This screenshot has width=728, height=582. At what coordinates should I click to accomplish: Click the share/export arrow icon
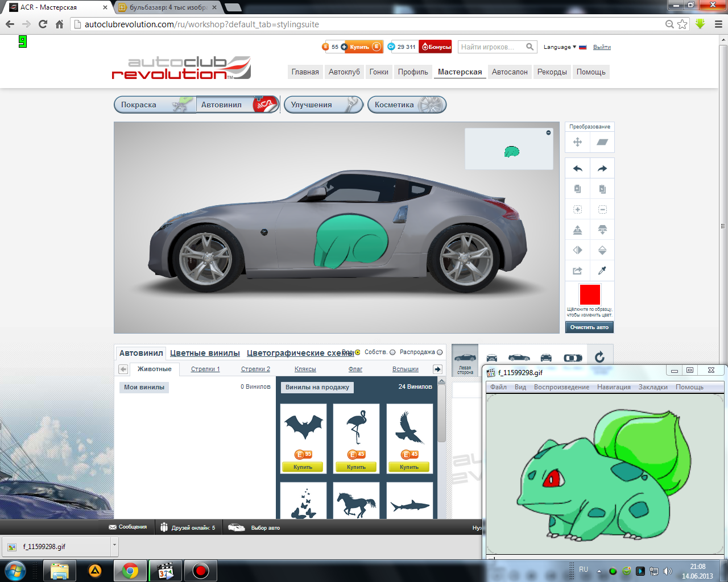pyautogui.click(x=577, y=271)
